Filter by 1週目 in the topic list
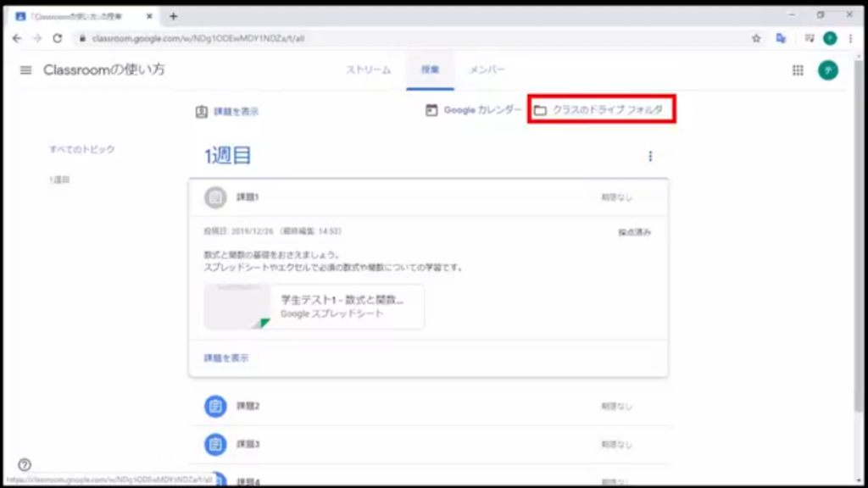 (59, 180)
